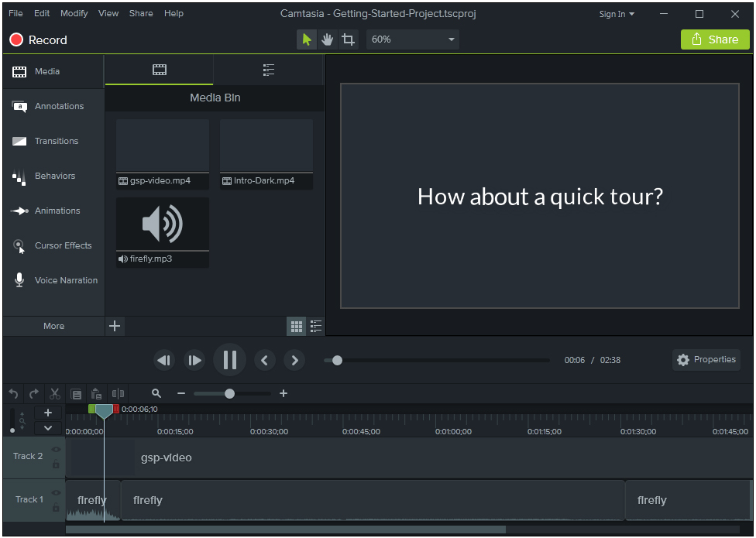
Task: Click the timeline playhead marker
Action: [x=104, y=411]
